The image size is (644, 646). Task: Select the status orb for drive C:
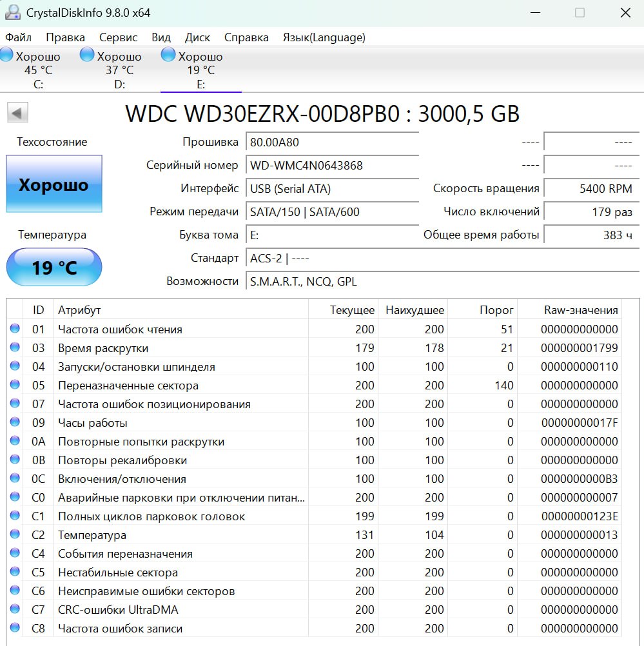[x=6, y=54]
